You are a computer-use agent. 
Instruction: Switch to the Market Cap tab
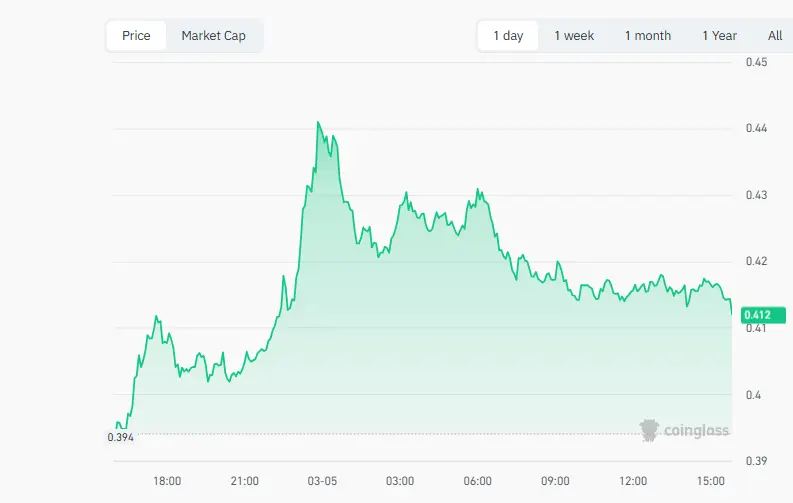(x=213, y=36)
